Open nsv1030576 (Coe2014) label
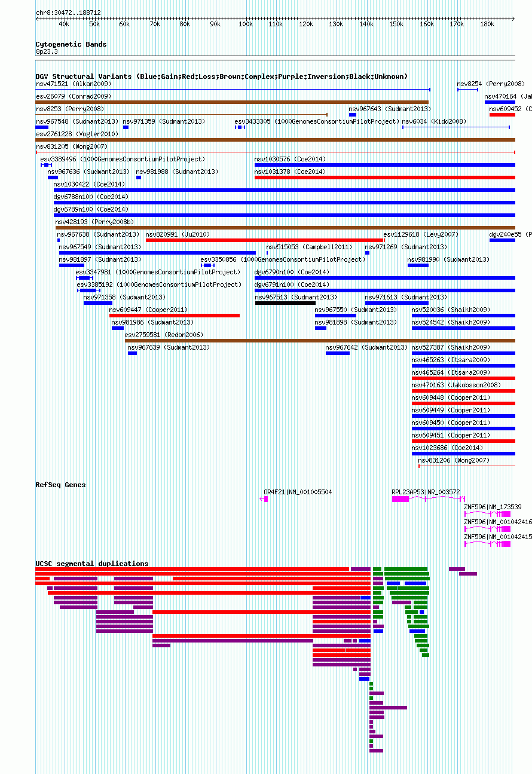Image resolution: width=532 pixels, height=774 pixels. (291, 160)
